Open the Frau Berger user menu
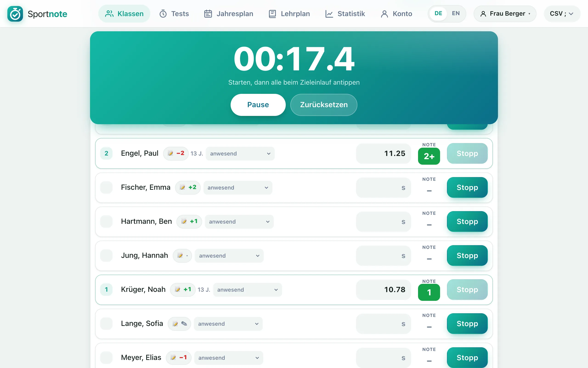Screen dimensions: 588x368 [x=505, y=14]
